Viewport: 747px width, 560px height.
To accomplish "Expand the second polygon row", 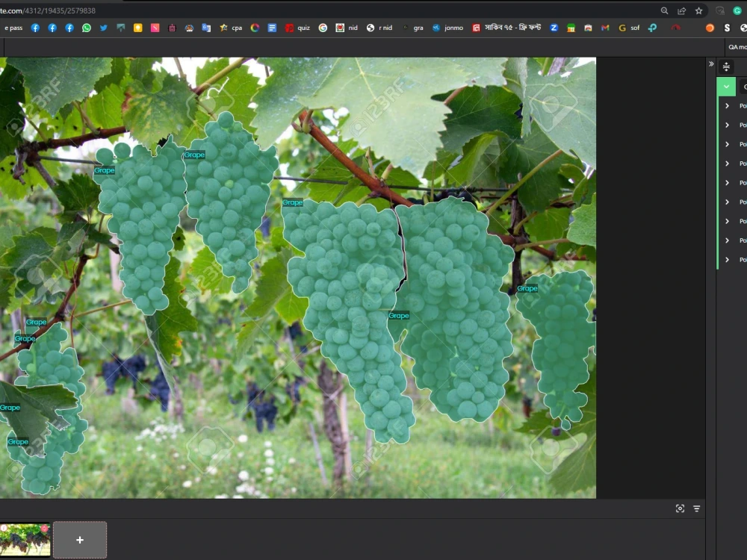I will (x=727, y=125).
